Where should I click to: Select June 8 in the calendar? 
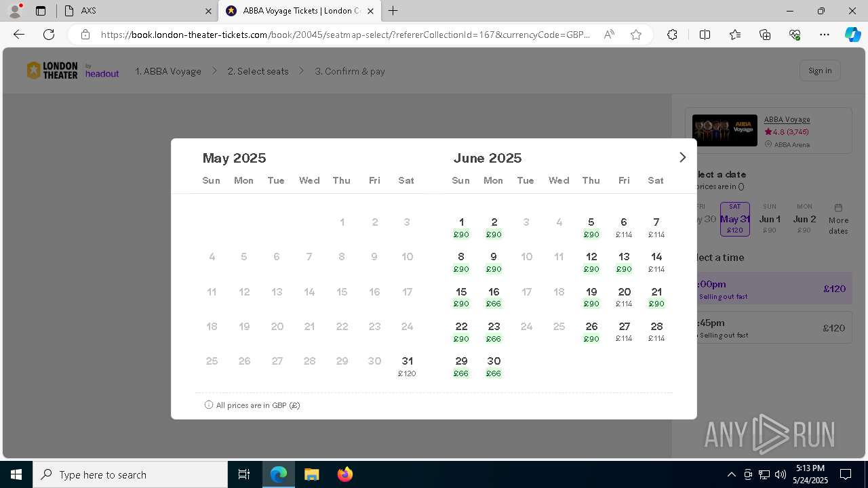[461, 262]
